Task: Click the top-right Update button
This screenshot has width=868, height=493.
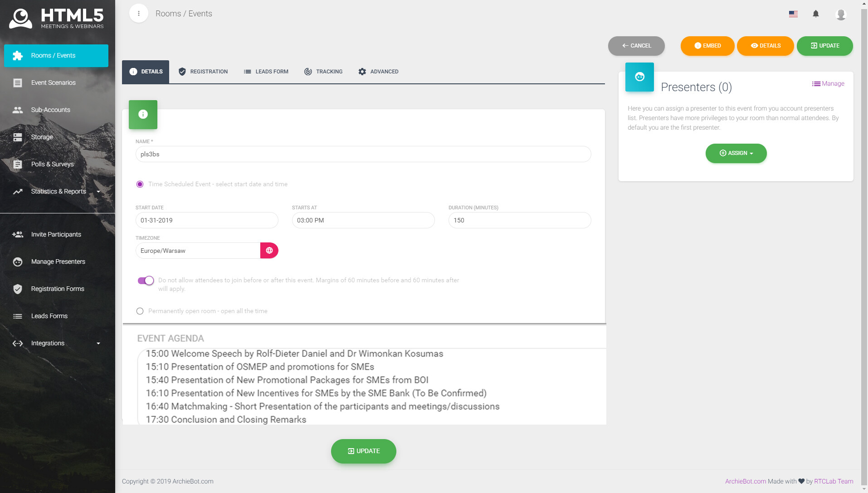Action: tap(825, 46)
